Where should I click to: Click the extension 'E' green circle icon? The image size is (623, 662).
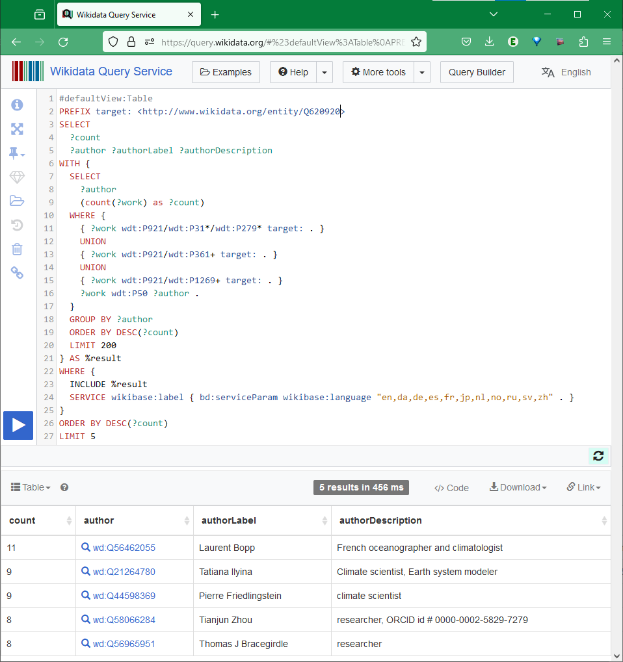tap(513, 42)
